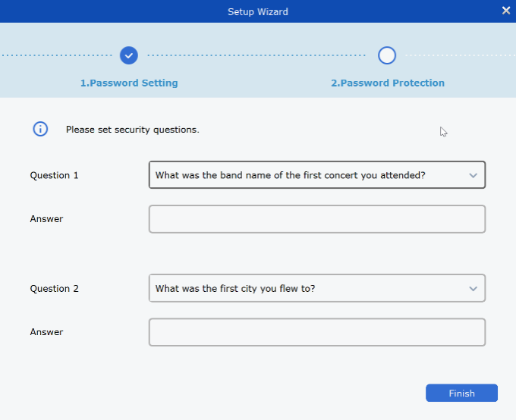The height and width of the screenshot is (420, 516).
Task: Focus the Answer field under Question 2
Action: pyautogui.click(x=316, y=332)
